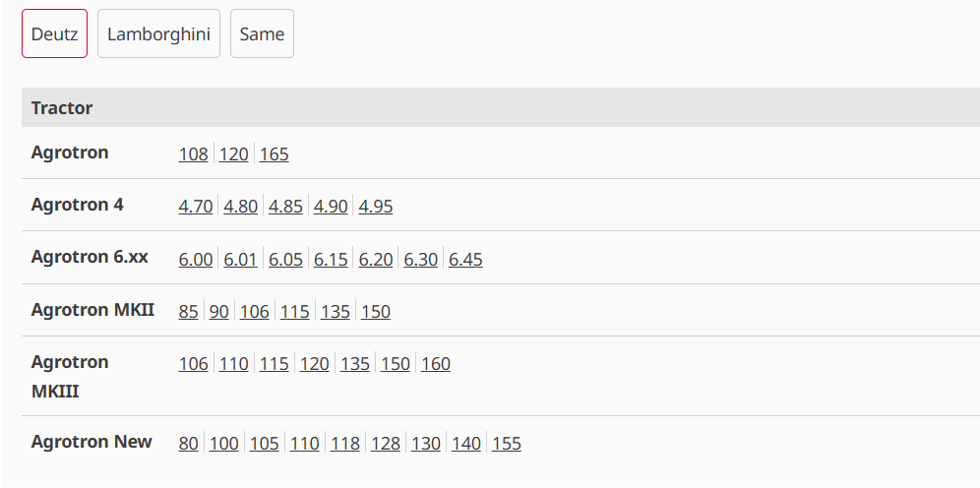Open the 6.45 model link
Image resolution: width=980 pixels, height=488 pixels.
[x=465, y=260]
